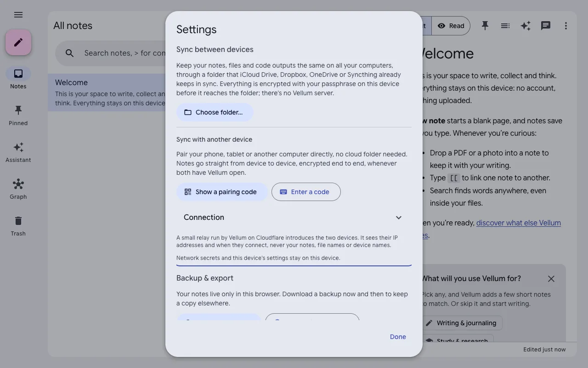Image resolution: width=588 pixels, height=368 pixels.
Task: Click the 'Sync between devices' heading
Action: (x=215, y=50)
